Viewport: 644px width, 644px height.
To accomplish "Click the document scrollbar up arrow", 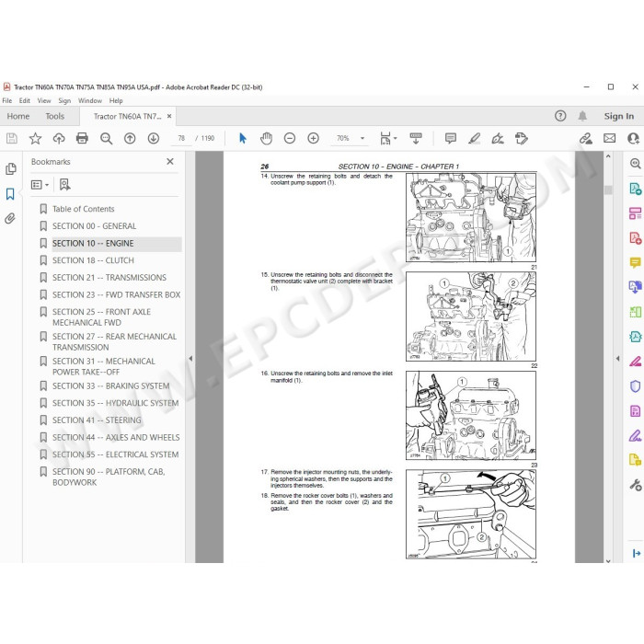I will click(608, 156).
